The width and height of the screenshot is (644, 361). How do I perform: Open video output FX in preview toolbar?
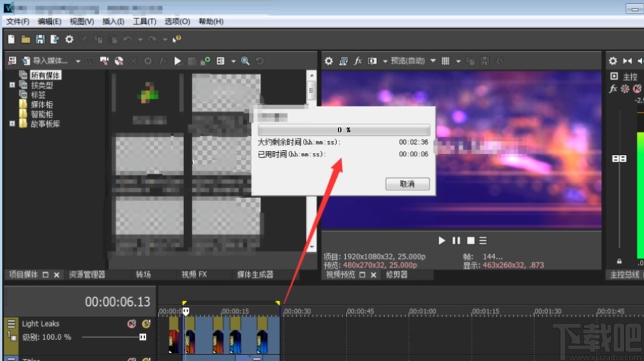357,61
